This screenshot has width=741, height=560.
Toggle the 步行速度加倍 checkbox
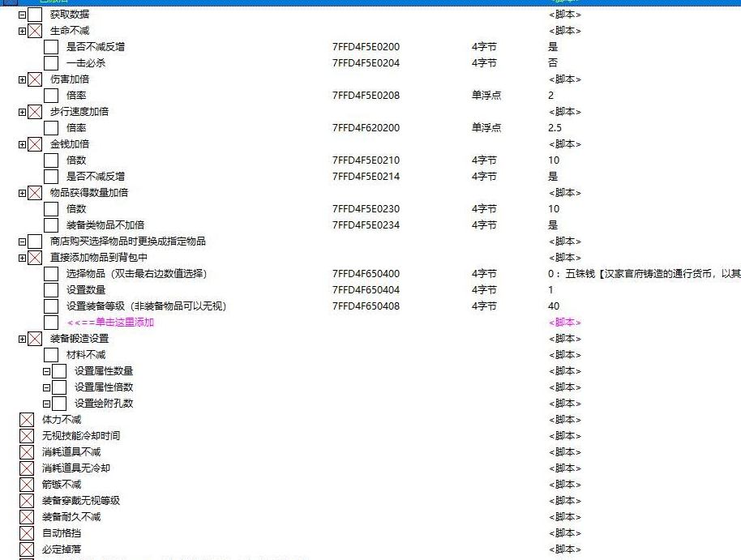pos(35,112)
